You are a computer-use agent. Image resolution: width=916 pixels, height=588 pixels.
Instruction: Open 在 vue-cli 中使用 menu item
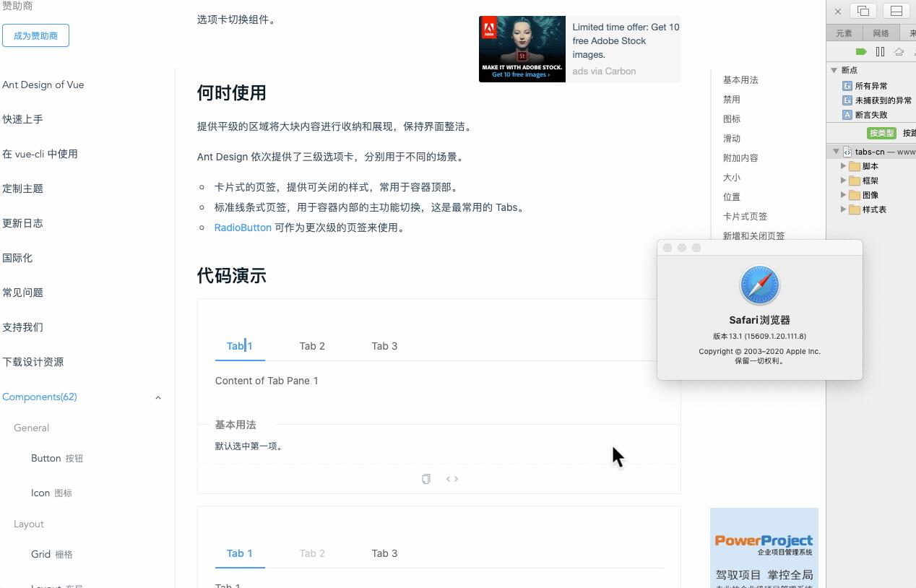(40, 154)
